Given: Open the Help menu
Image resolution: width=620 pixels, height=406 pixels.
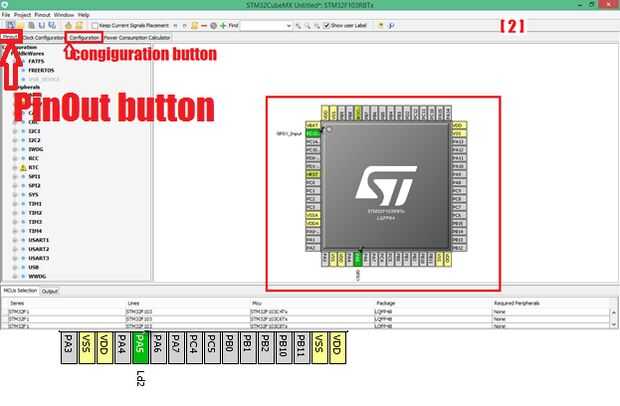Looking at the screenshot, I should pos(83,15).
